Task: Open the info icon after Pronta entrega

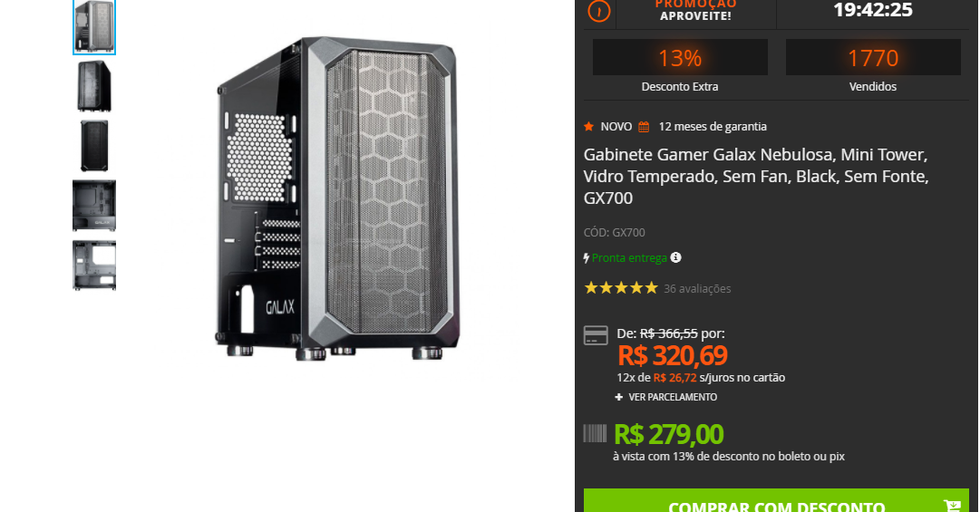Action: point(675,257)
